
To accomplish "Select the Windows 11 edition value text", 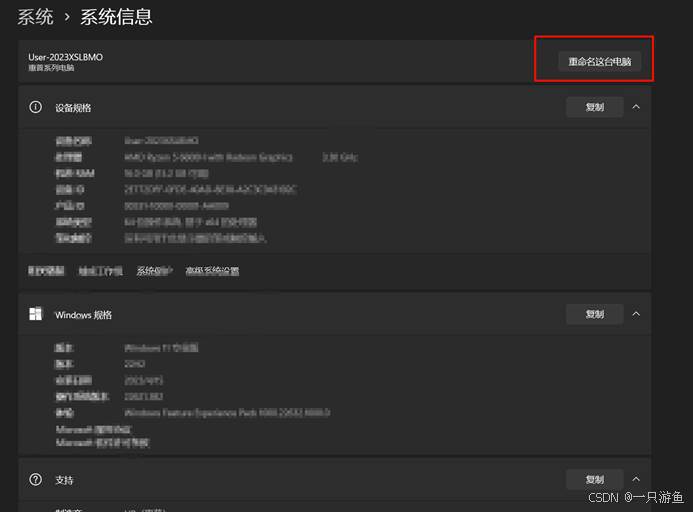I will click(x=161, y=348).
